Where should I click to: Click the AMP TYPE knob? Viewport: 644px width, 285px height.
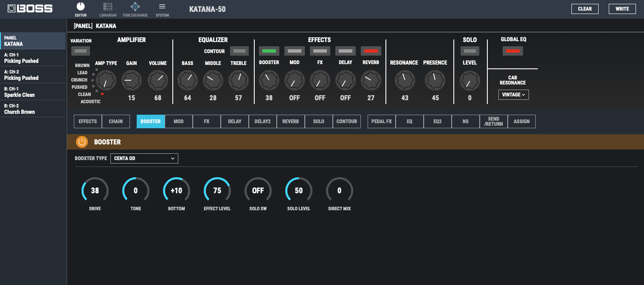[106, 80]
